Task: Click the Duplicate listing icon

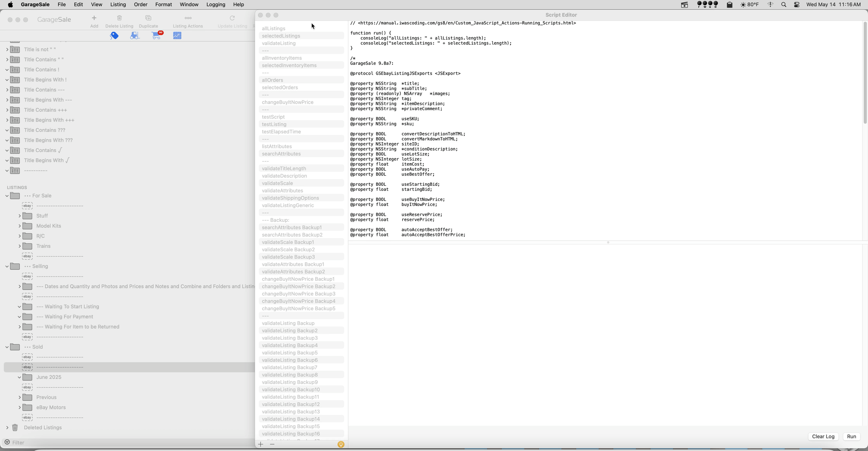Action: click(x=148, y=18)
